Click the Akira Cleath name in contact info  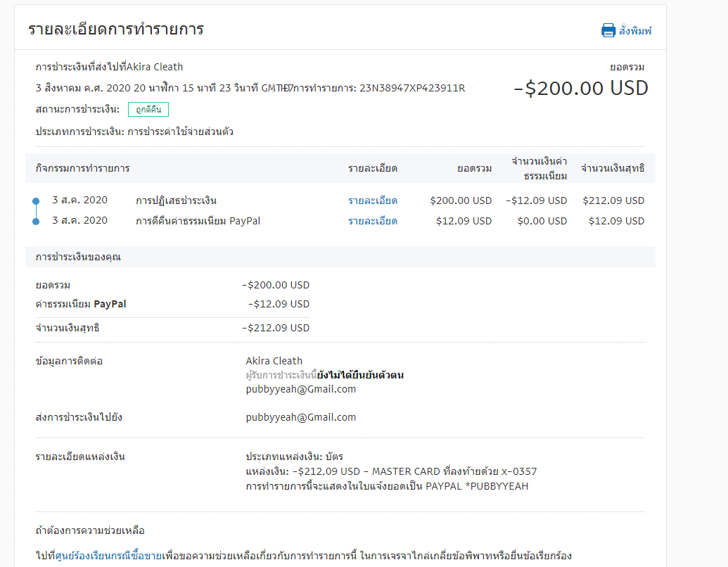click(x=274, y=361)
